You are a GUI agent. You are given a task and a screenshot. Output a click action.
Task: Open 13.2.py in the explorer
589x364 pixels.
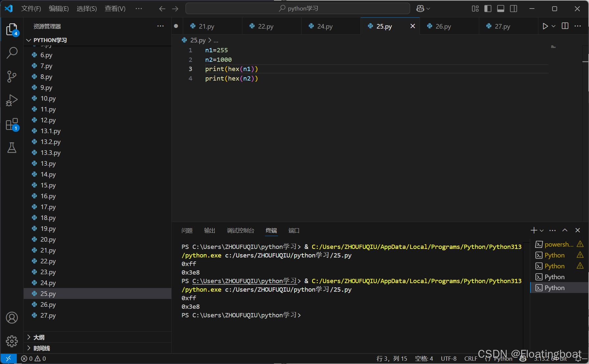pyautogui.click(x=50, y=142)
